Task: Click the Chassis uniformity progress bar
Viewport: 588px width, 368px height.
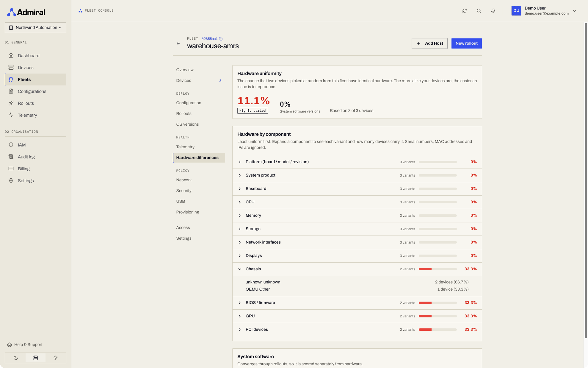Action: (438, 269)
